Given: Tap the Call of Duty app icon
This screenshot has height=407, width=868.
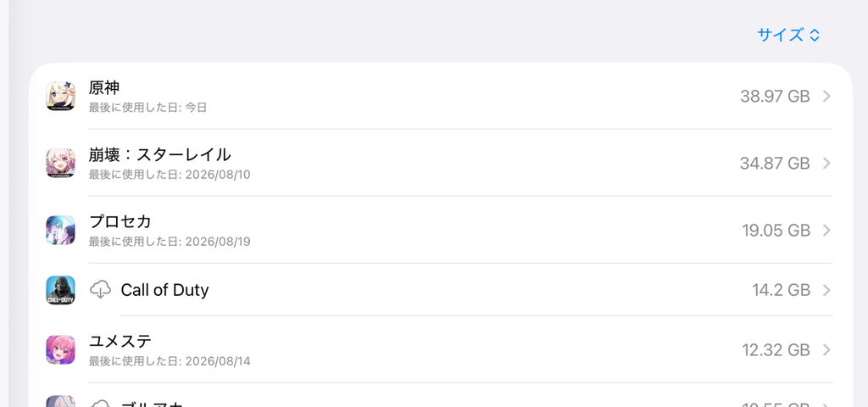Looking at the screenshot, I should point(60,290).
